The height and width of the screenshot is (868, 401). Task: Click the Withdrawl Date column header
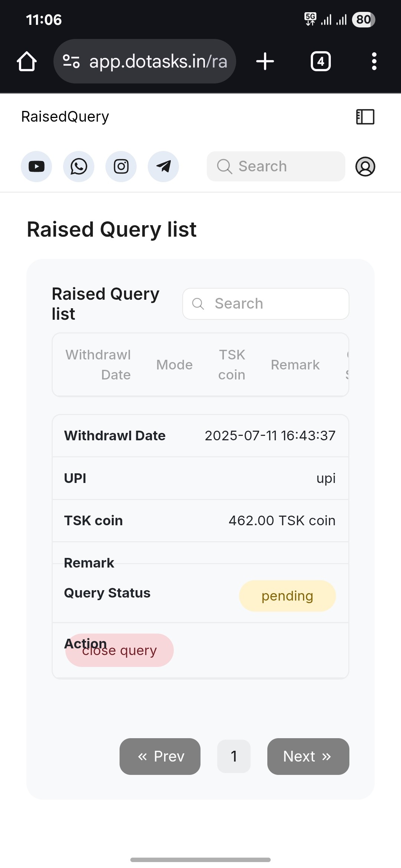98,365
